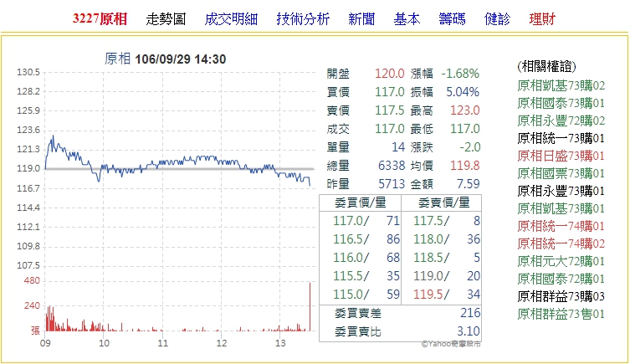Select the 總量 value 6338
The width and height of the screenshot is (630, 364).
pyautogui.click(x=392, y=166)
